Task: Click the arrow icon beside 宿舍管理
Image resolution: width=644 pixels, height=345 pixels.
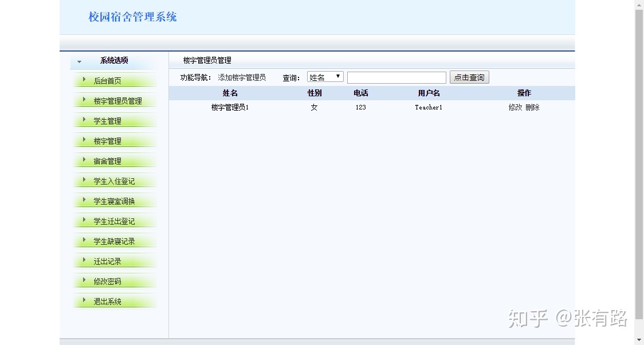Action: coord(84,160)
